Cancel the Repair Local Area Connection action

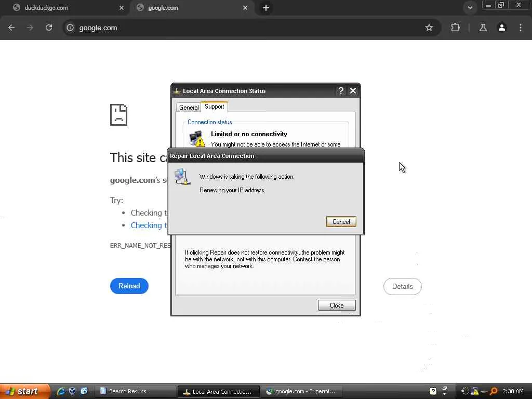click(x=341, y=222)
